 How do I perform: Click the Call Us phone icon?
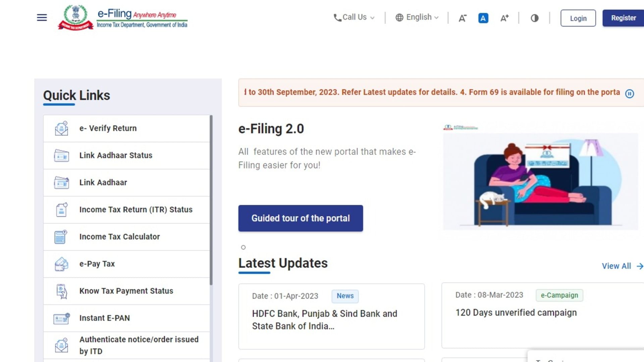(338, 17)
